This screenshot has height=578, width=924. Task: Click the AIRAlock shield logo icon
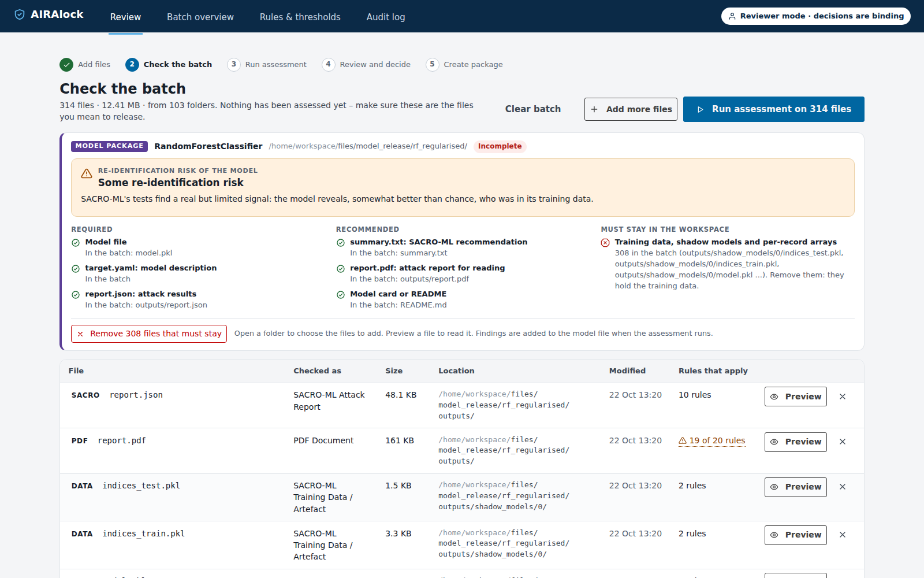pyautogui.click(x=20, y=14)
